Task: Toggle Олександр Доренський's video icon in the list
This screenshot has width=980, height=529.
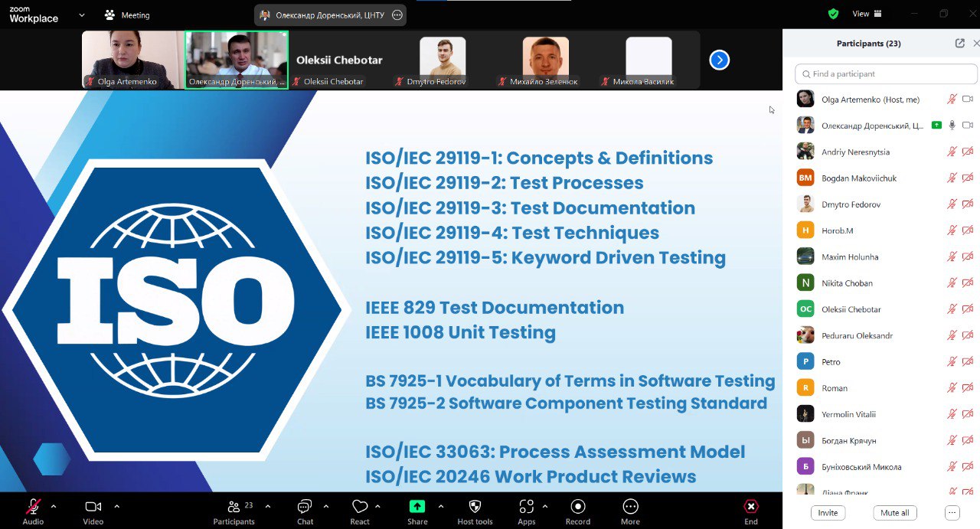Action: tap(968, 126)
